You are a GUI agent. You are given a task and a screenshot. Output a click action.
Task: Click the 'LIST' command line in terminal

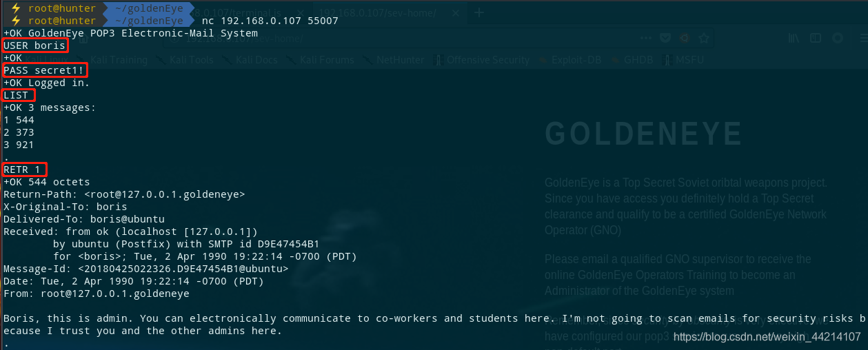17,95
